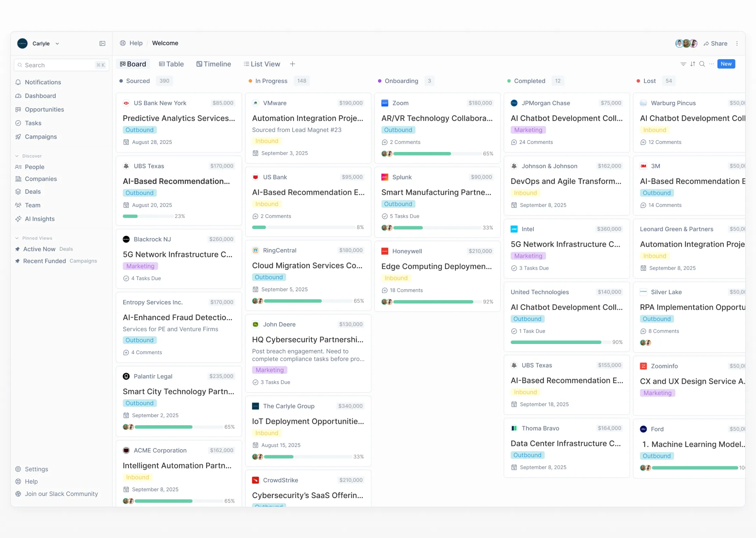This screenshot has height=538, width=756.
Task: Click the AI Insights icon in sidebar
Action: click(x=18, y=218)
